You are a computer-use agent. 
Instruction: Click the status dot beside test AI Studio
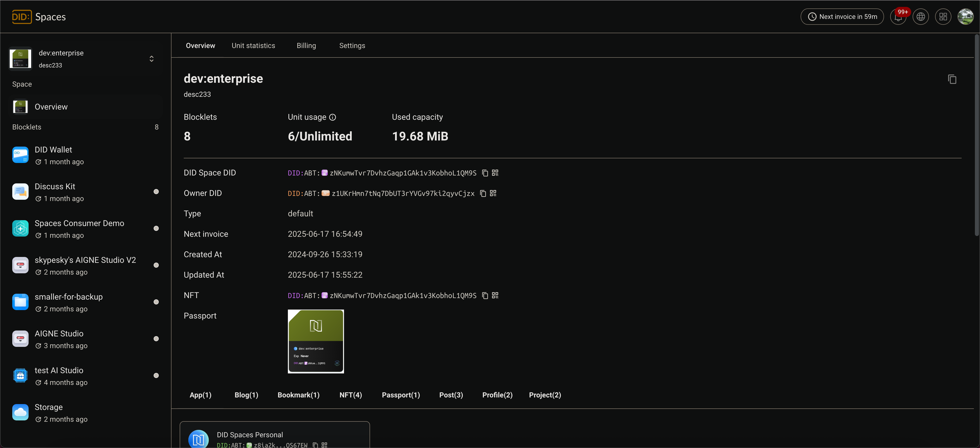coord(156,376)
